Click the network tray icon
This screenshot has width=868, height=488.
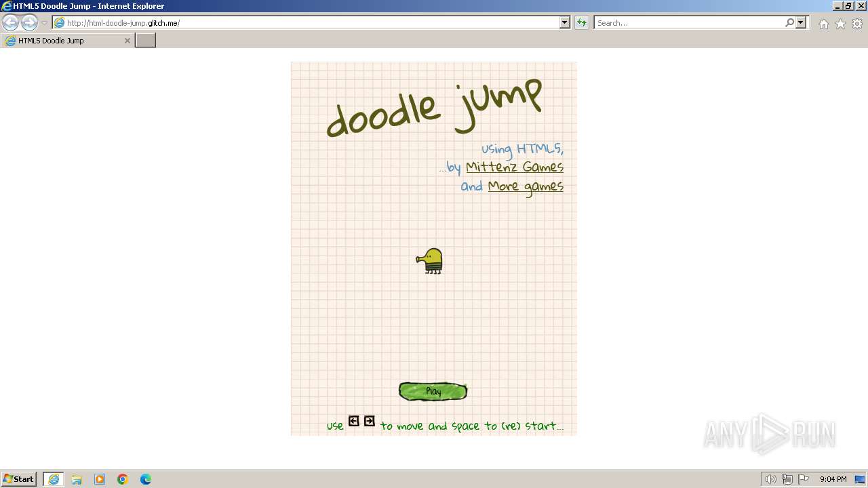787,479
